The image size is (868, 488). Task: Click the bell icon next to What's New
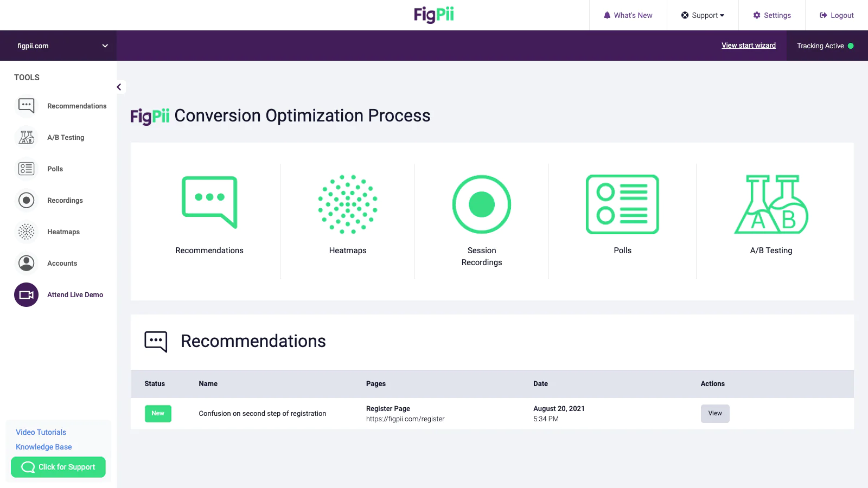coord(607,15)
